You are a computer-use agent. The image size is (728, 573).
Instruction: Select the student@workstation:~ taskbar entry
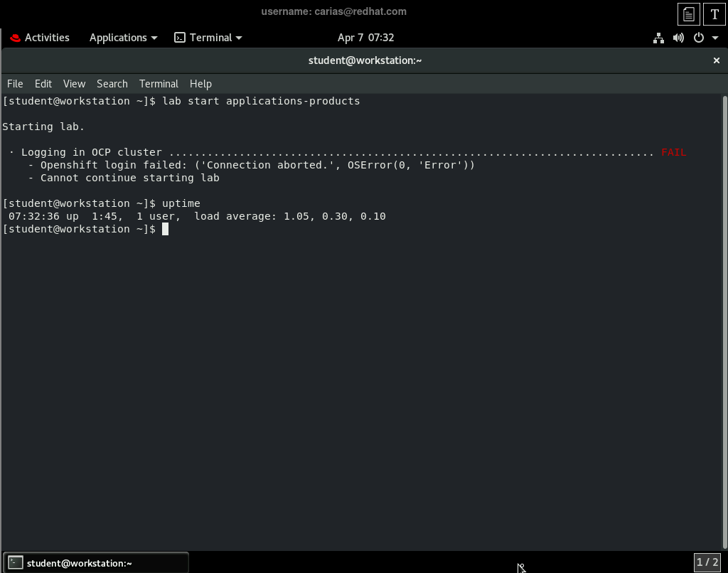pyautogui.click(x=96, y=563)
